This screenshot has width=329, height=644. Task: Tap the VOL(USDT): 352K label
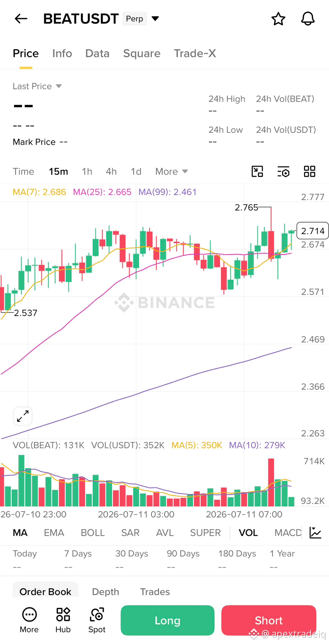pos(128,445)
